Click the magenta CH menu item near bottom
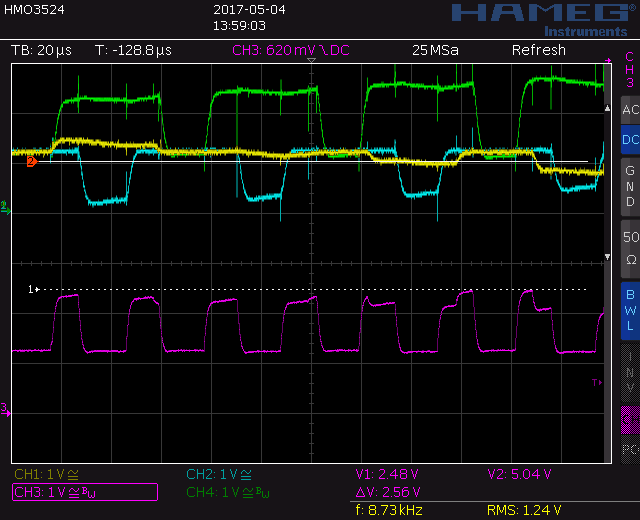640x520 pixels. 630,420
